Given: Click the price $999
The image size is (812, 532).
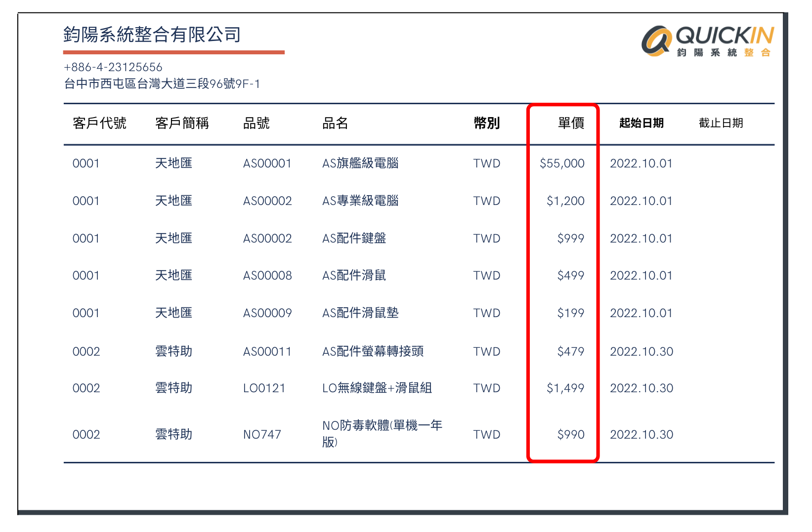Looking at the screenshot, I should [571, 239].
